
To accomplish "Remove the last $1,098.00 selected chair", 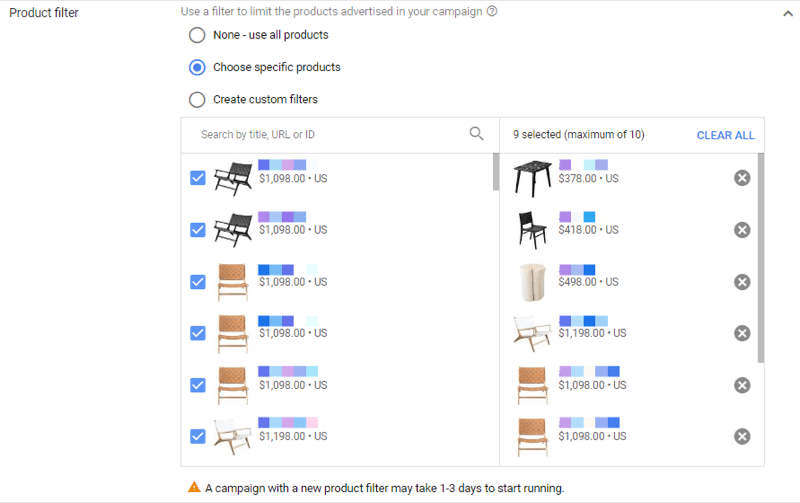I will [x=742, y=436].
